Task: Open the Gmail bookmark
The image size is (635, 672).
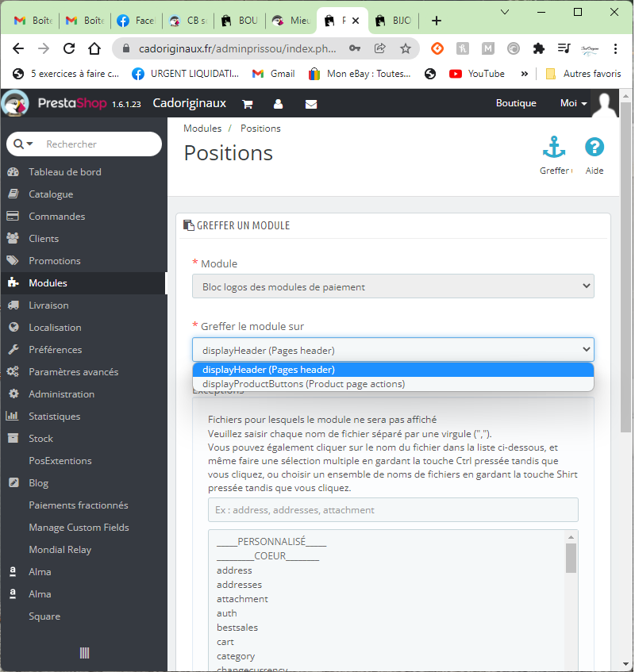Action: tap(275, 74)
